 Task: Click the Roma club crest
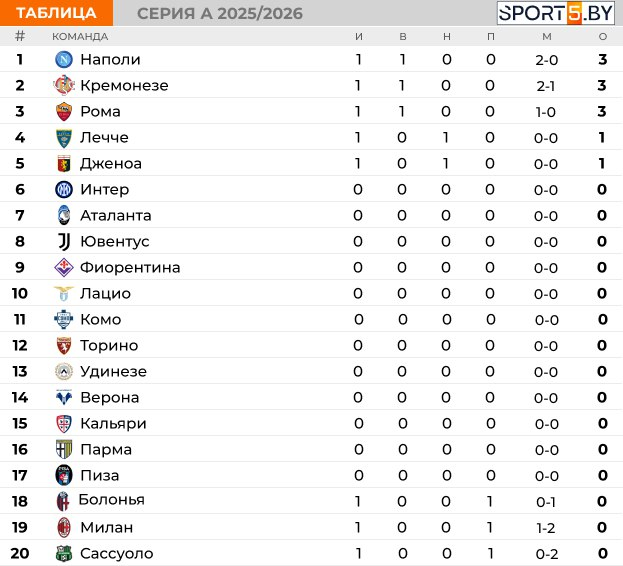[64, 111]
